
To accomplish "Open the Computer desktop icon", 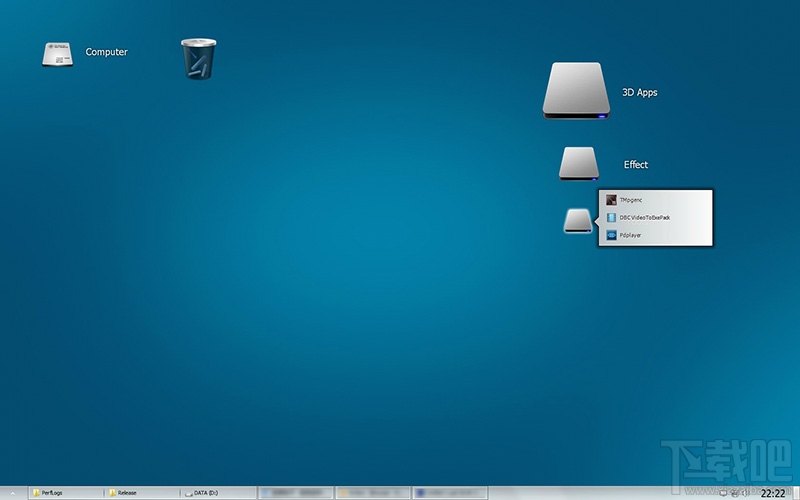I will tap(58, 53).
